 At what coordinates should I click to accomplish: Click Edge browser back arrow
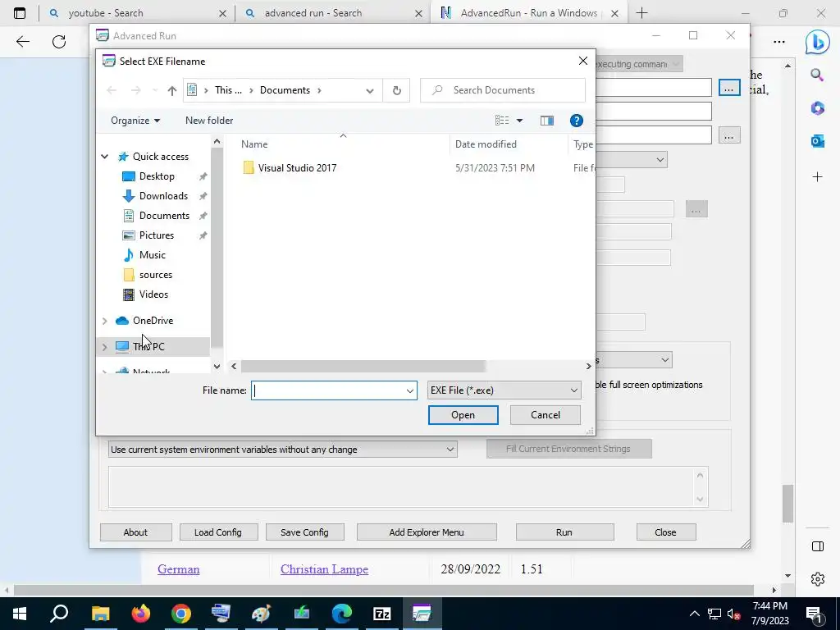coord(22,41)
